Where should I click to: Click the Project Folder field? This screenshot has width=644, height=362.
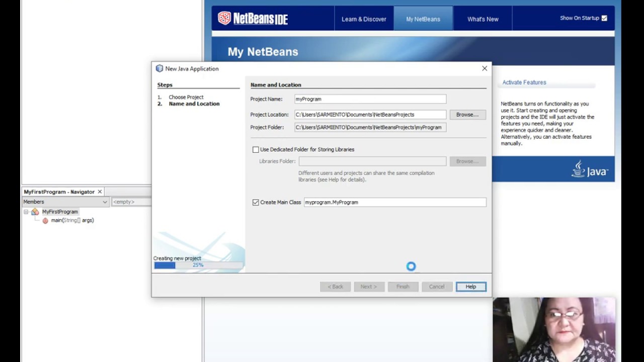370,127
